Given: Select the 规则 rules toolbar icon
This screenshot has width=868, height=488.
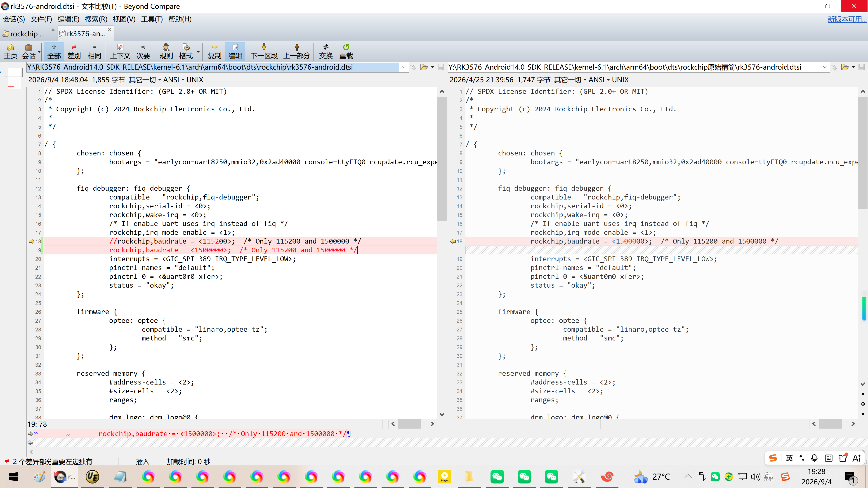Looking at the screenshot, I should [166, 52].
